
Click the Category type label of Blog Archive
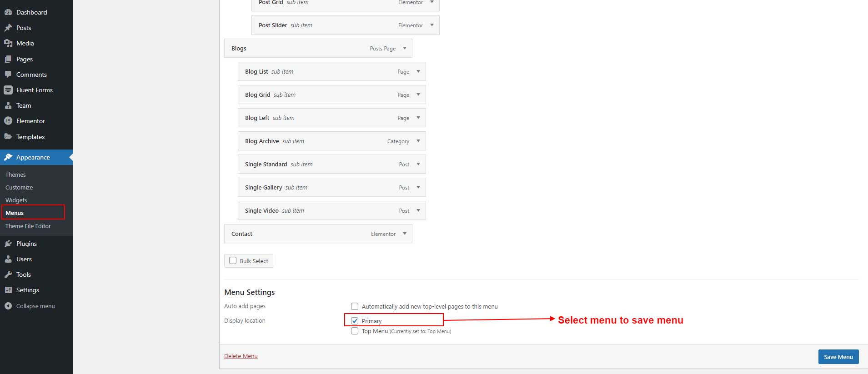[x=398, y=141]
